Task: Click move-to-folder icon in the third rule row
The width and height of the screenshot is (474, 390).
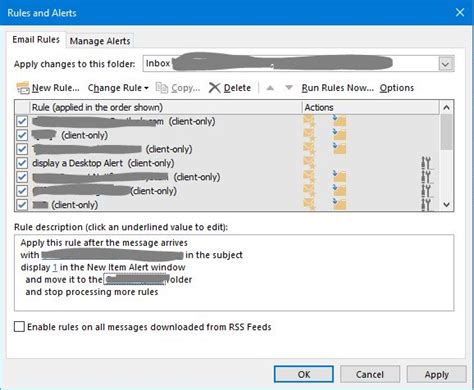Action: [x=339, y=149]
